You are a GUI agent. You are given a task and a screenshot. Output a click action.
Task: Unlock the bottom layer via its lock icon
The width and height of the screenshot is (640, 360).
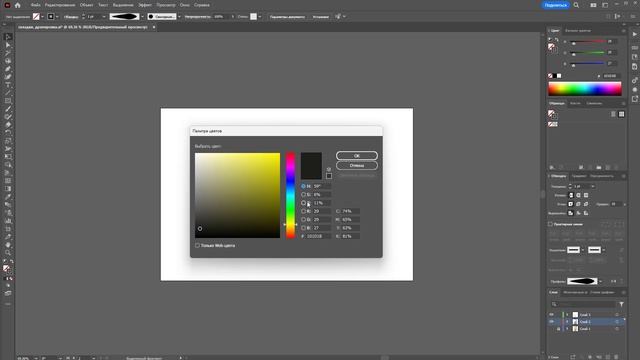point(558,329)
